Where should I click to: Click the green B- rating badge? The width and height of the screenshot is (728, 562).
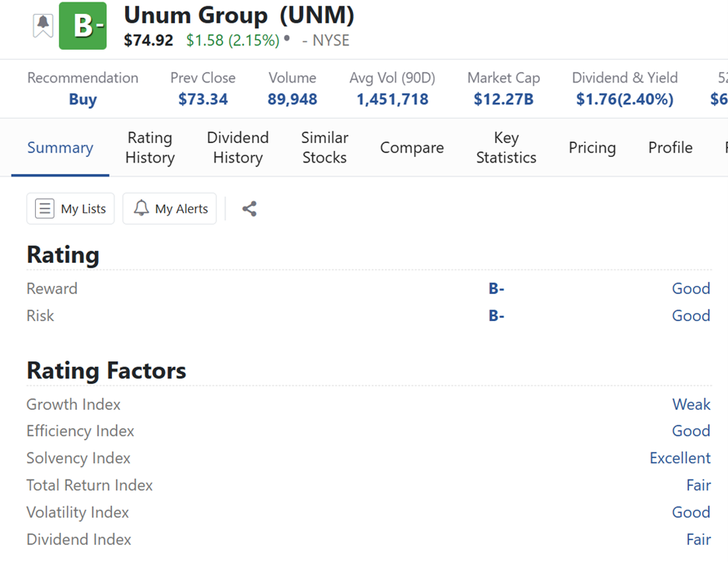point(82,26)
